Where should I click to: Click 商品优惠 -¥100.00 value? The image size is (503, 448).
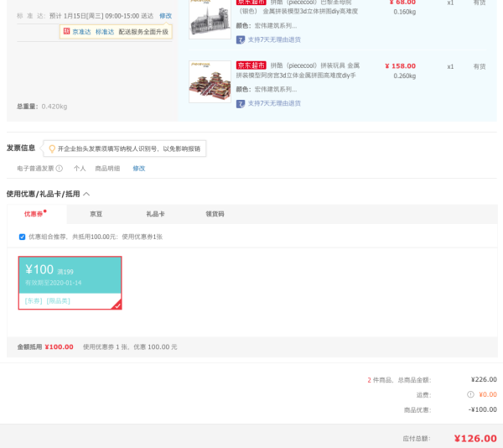483,409
